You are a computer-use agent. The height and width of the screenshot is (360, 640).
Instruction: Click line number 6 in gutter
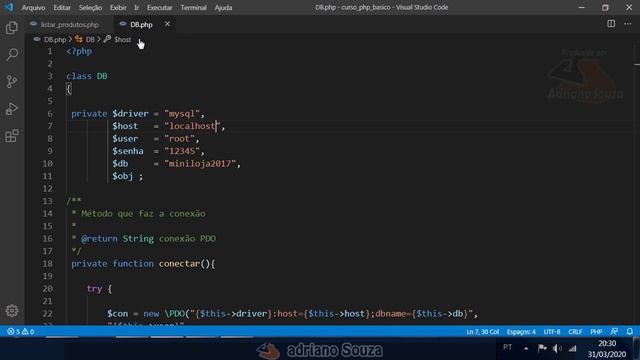coord(50,113)
